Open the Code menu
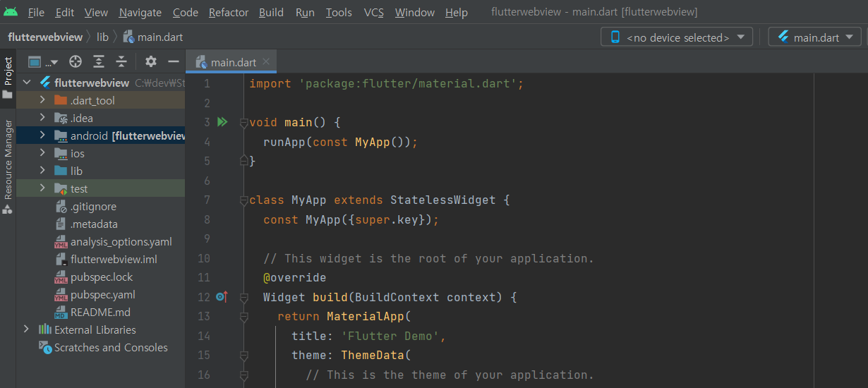This screenshot has height=388, width=868. click(186, 13)
